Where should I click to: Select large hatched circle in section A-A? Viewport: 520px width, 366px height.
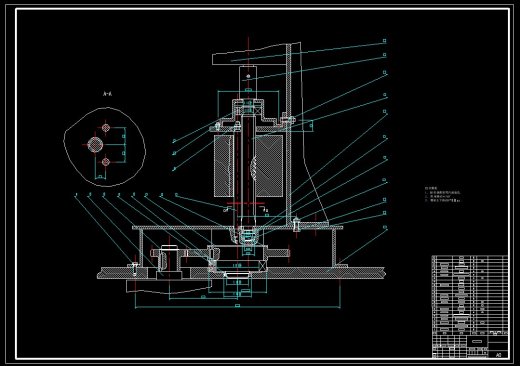click(x=95, y=145)
